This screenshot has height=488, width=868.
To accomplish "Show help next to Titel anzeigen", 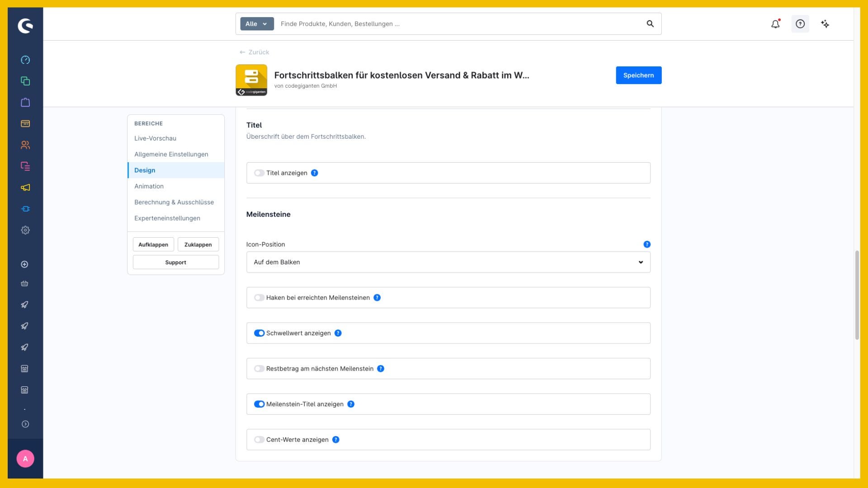I will [315, 173].
